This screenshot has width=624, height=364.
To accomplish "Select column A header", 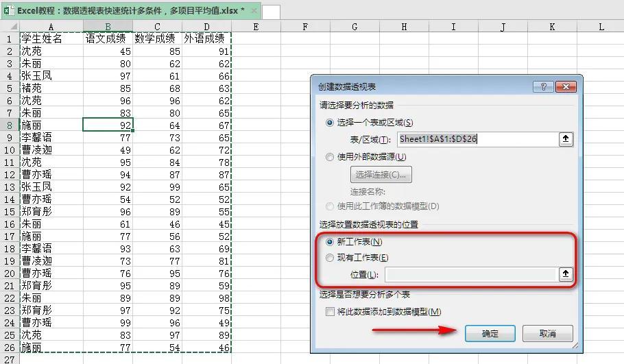I will click(x=51, y=27).
